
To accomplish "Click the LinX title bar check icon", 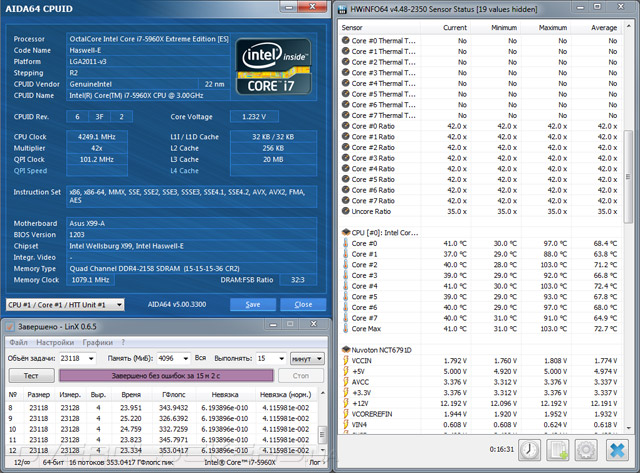I will (x=10, y=326).
